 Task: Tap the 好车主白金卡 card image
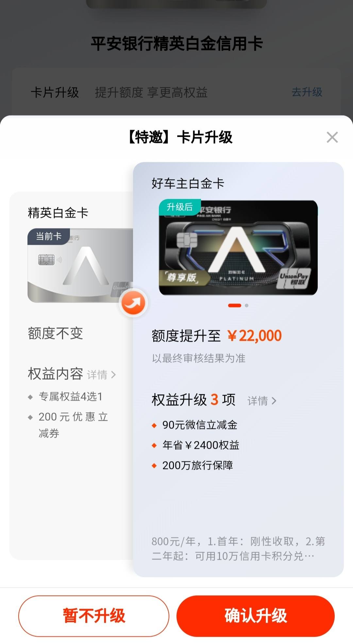tap(238, 248)
